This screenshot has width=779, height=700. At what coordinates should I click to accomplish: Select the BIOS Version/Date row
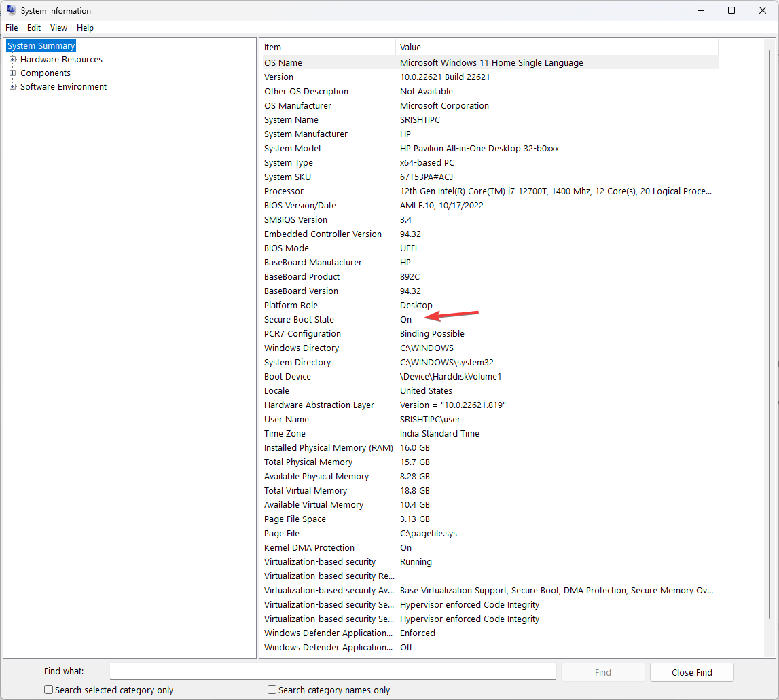(x=490, y=206)
